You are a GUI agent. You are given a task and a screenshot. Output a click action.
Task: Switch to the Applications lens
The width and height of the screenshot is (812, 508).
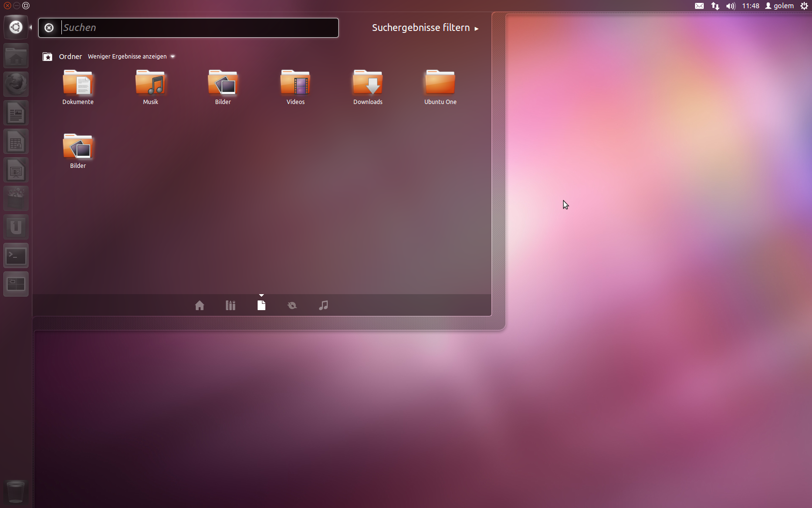pos(230,305)
